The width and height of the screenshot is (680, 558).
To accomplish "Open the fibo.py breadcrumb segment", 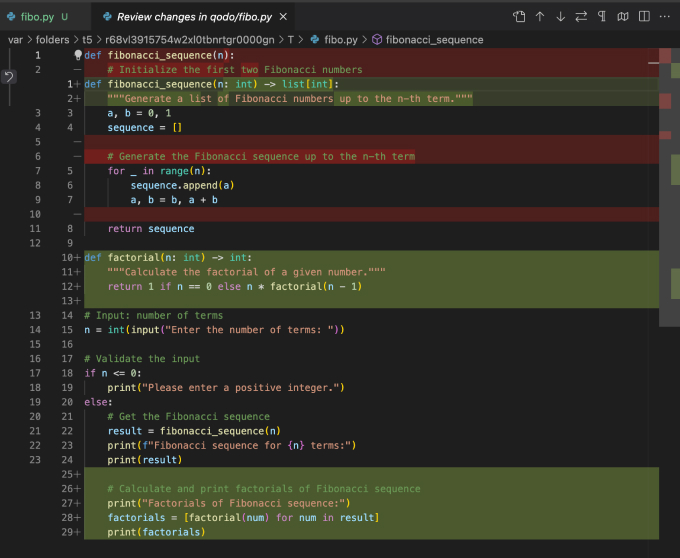I will point(341,40).
